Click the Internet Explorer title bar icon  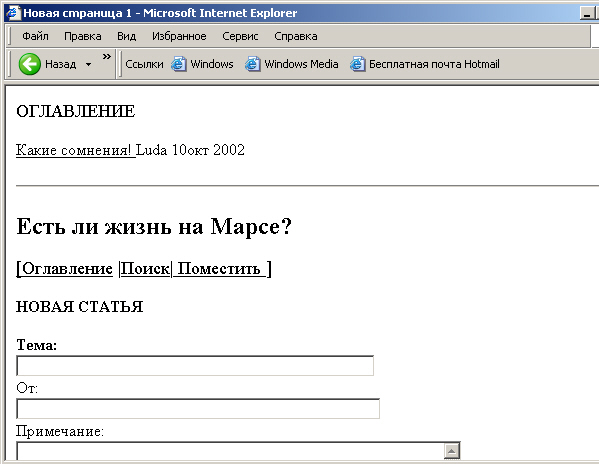point(12,13)
